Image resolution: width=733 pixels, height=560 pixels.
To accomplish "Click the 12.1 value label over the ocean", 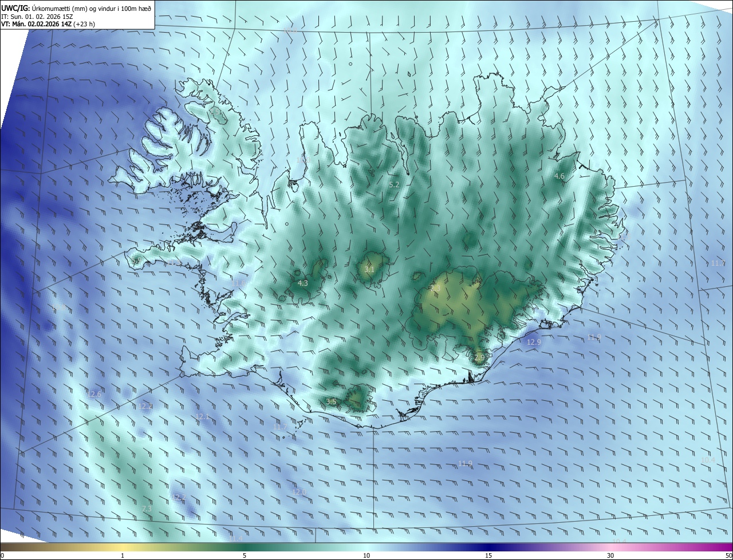I will [x=202, y=416].
